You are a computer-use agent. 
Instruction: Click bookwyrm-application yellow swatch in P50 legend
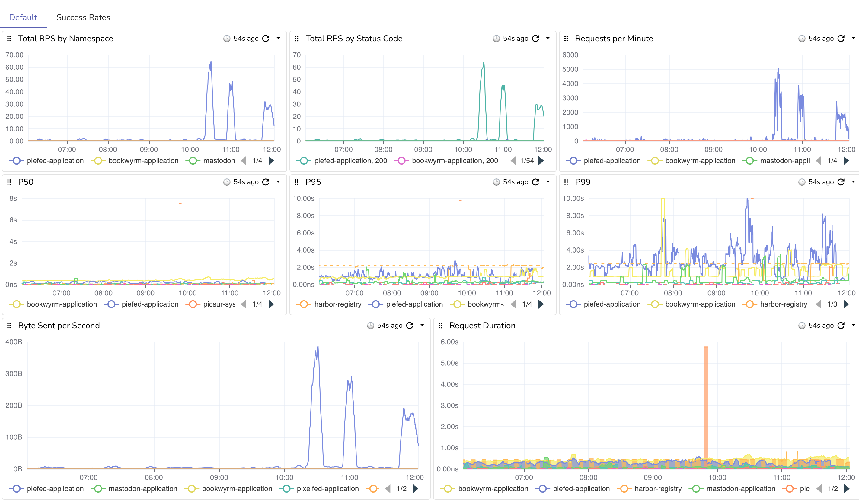tap(16, 304)
